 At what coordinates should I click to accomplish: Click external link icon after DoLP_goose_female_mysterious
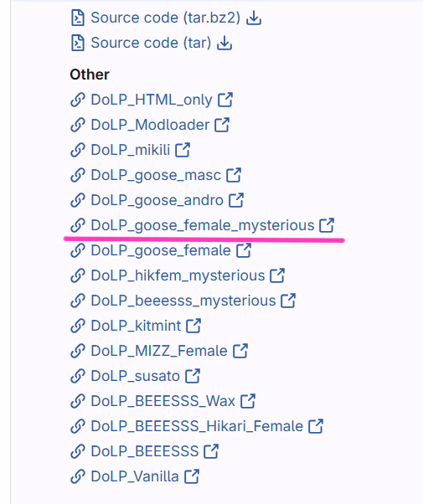(x=327, y=225)
